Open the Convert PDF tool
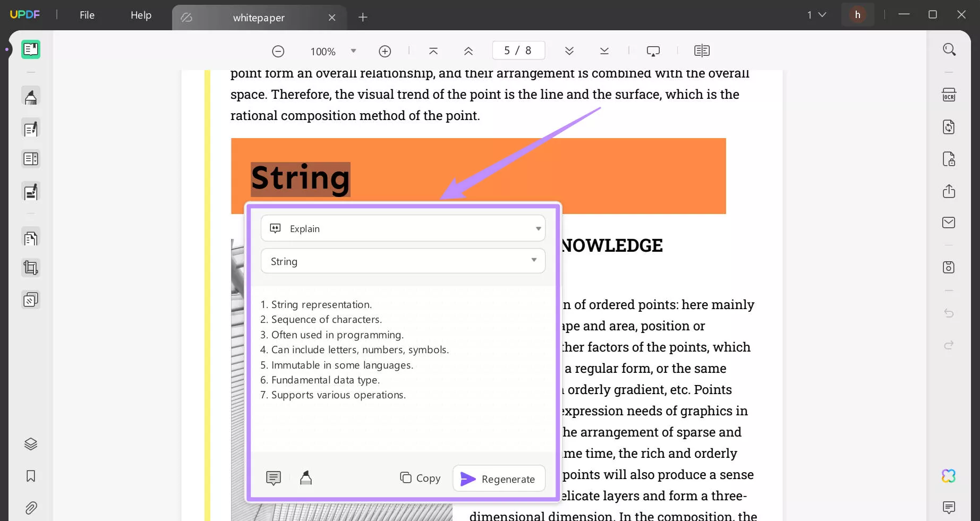The height and width of the screenshot is (521, 980). click(x=949, y=127)
